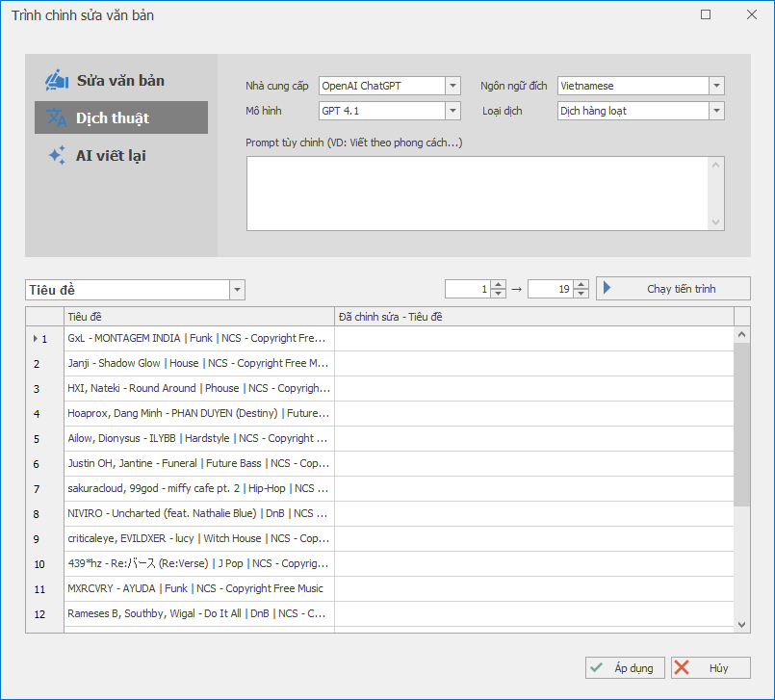Switch to the AI viết lại tab
This screenshot has width=775, height=700.
click(x=111, y=155)
